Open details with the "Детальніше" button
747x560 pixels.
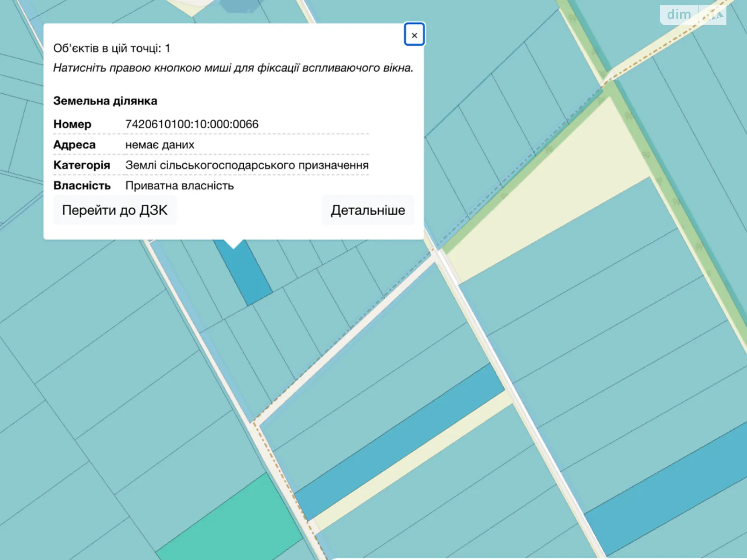coord(368,210)
